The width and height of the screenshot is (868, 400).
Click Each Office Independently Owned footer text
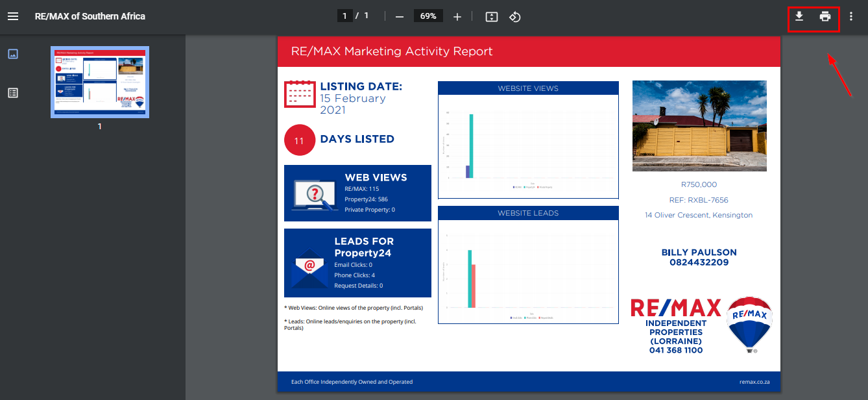coord(352,382)
